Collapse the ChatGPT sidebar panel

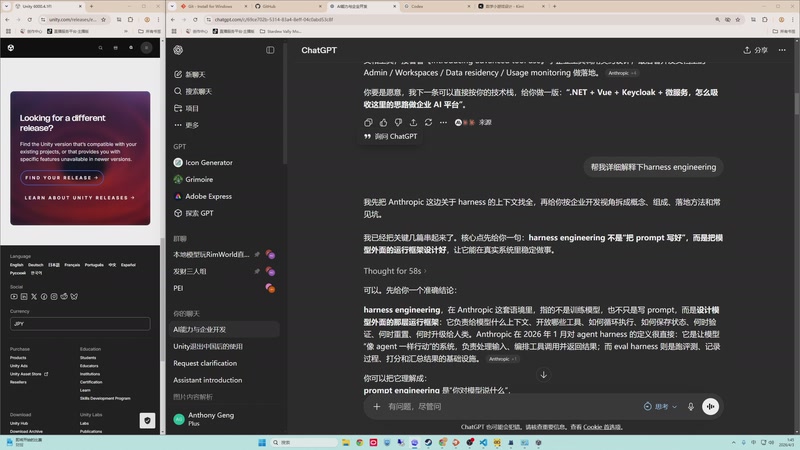270,50
